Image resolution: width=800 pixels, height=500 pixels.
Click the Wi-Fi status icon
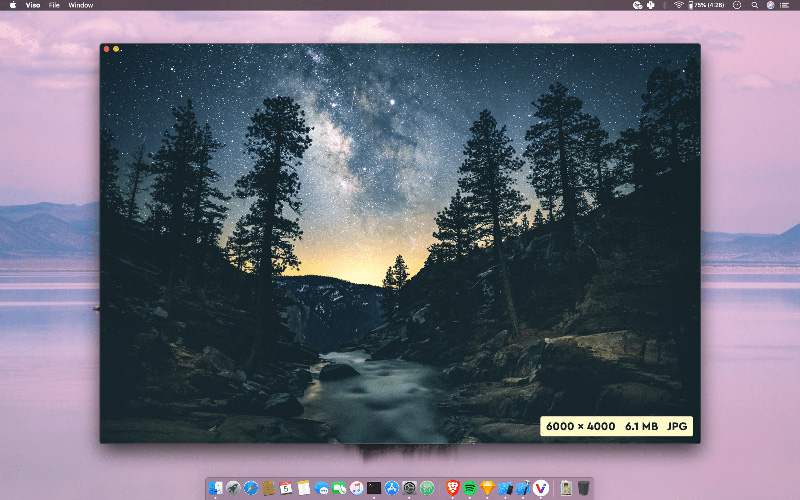678,5
